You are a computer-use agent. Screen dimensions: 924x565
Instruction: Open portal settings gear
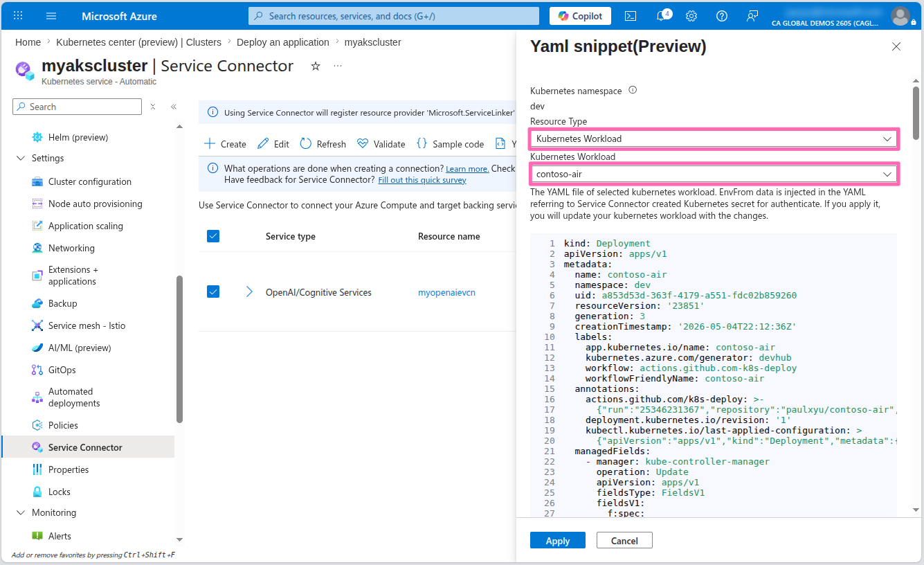[691, 16]
